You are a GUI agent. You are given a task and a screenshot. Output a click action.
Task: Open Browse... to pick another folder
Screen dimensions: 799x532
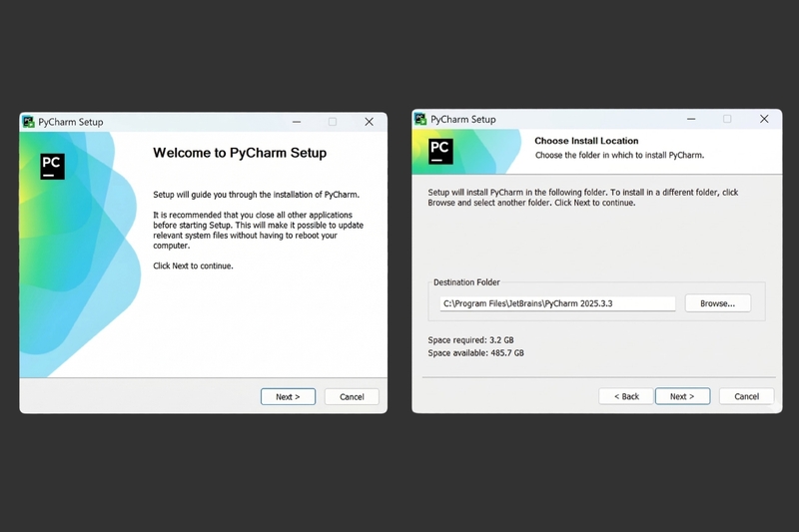pos(717,302)
